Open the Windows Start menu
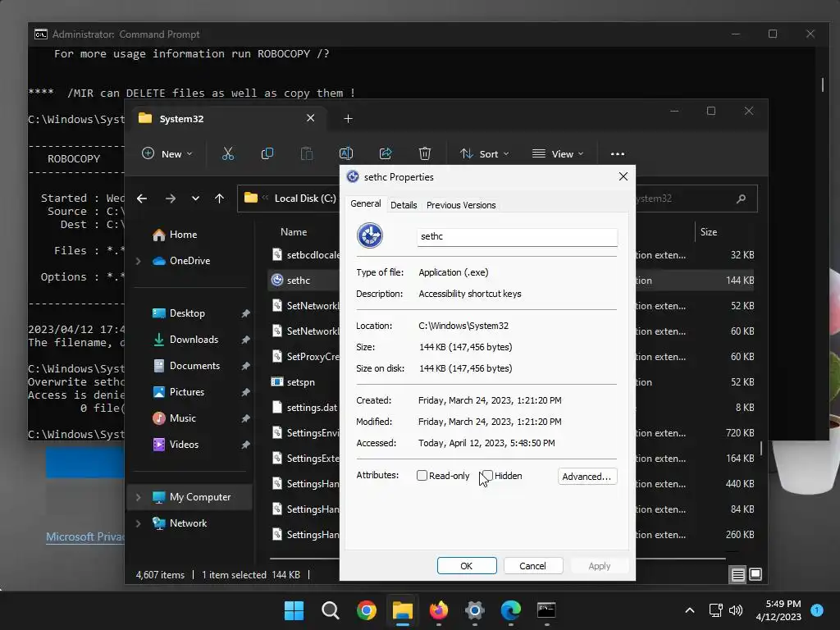Viewport: 840px width, 630px height. 294,610
